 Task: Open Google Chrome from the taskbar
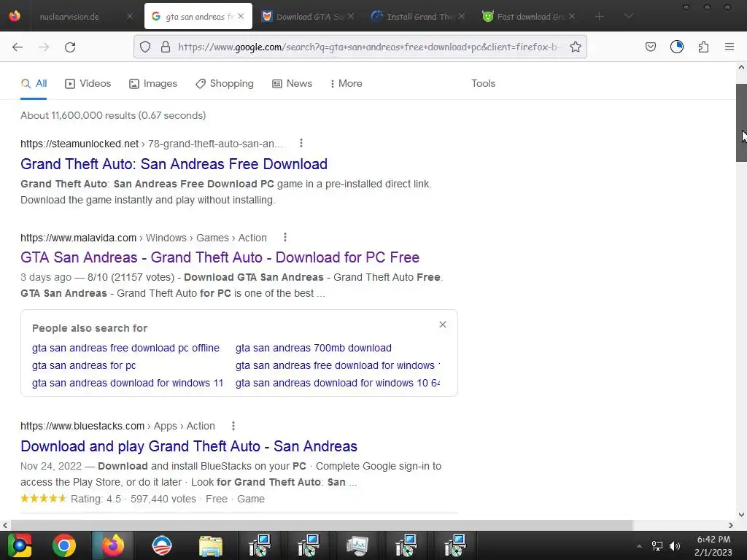click(x=64, y=545)
